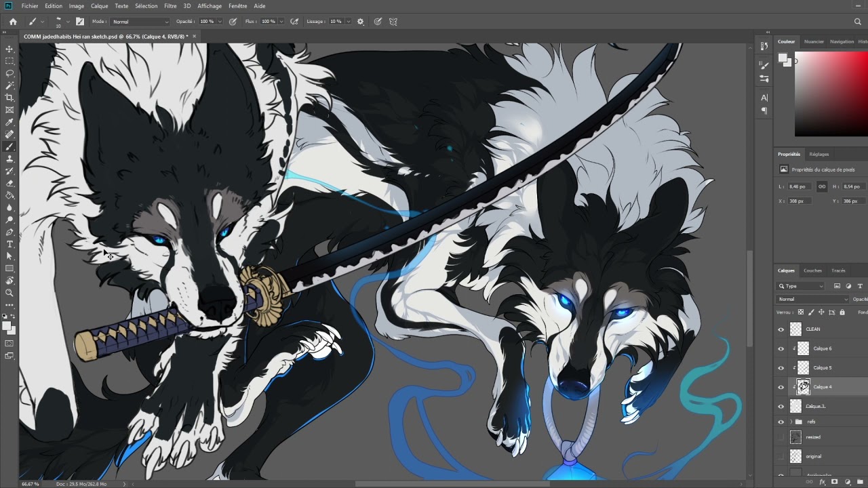Open the Affichage menu
Screen dimensions: 868x488
[210, 6]
